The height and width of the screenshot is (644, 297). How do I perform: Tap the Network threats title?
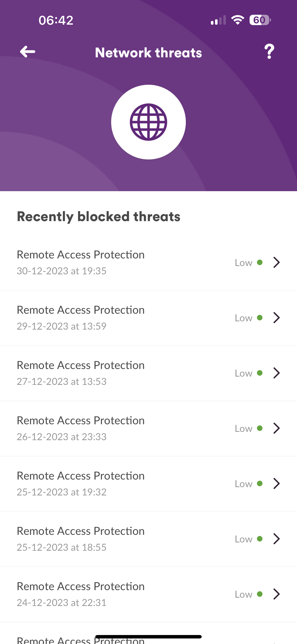[x=148, y=53]
